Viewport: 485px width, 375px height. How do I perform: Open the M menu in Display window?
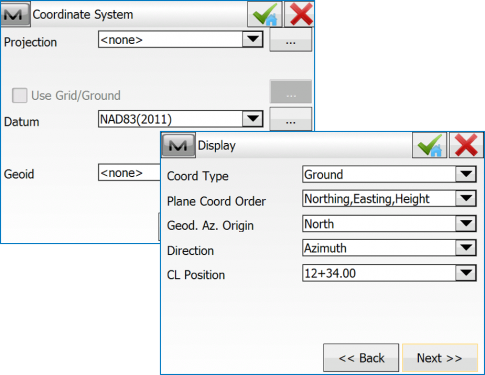[178, 145]
